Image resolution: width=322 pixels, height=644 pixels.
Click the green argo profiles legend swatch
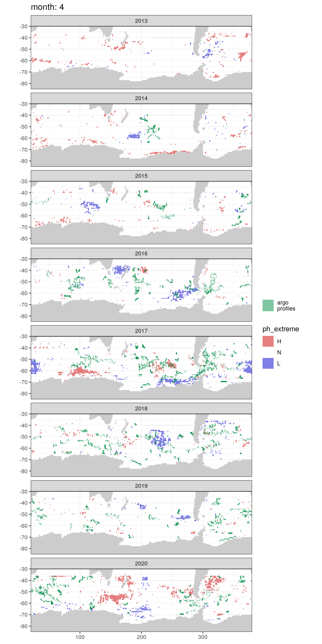[x=268, y=305]
